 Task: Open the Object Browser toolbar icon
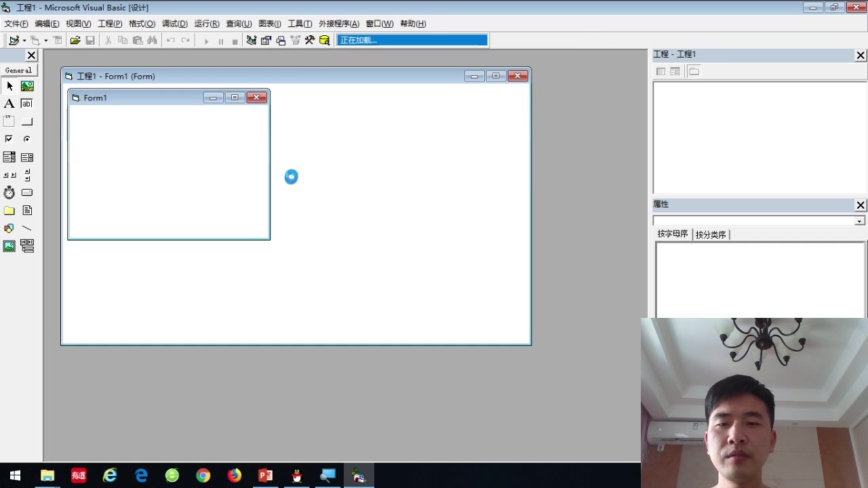[x=296, y=41]
